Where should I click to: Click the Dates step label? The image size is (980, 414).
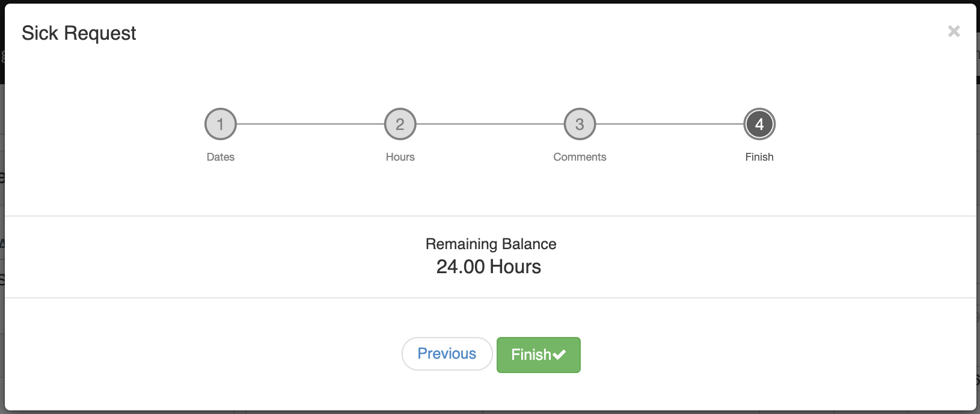pyautogui.click(x=221, y=157)
